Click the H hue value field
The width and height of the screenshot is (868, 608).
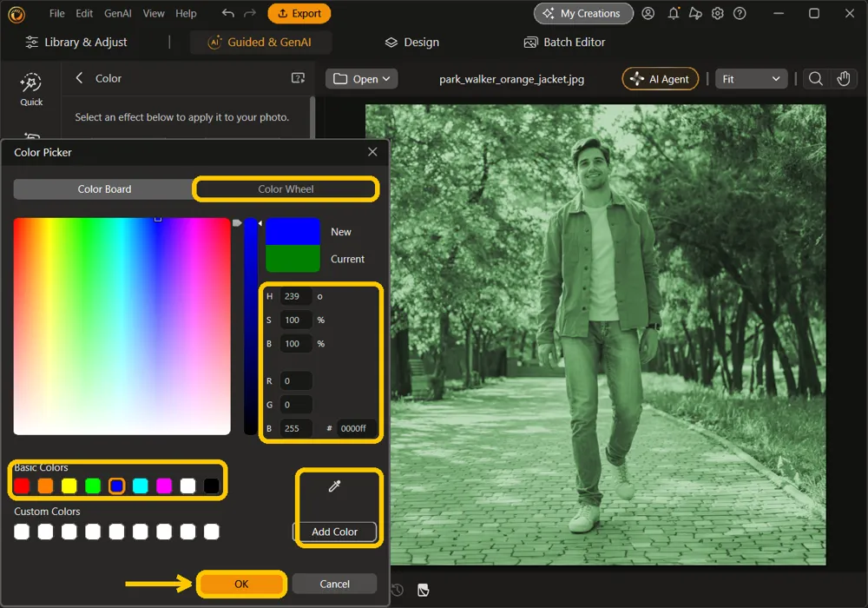click(296, 296)
